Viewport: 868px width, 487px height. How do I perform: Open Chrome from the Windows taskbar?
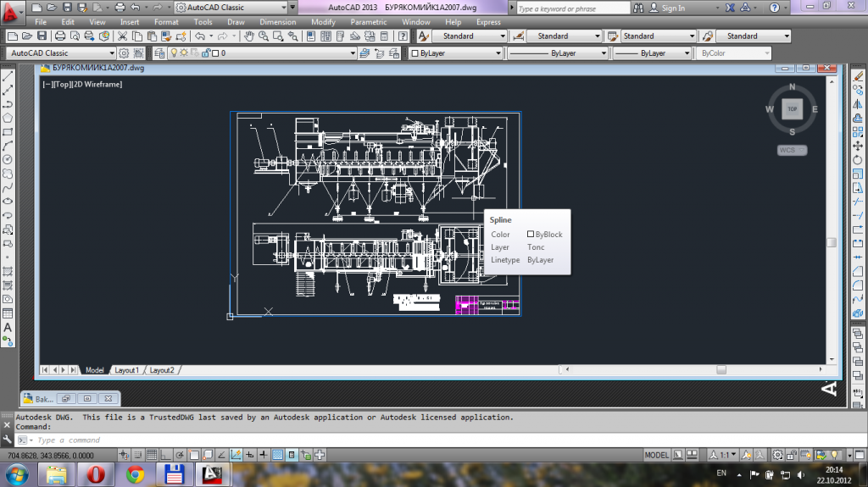click(135, 475)
